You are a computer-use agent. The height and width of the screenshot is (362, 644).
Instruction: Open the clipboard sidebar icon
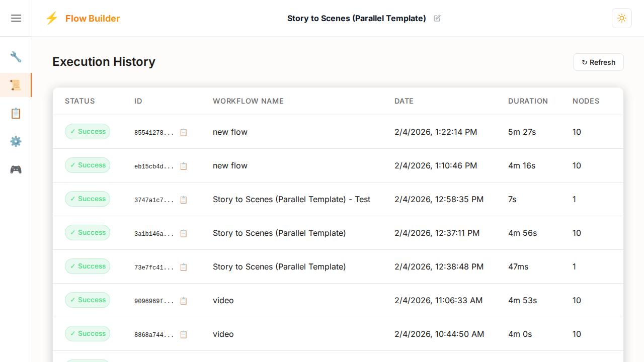(x=16, y=113)
